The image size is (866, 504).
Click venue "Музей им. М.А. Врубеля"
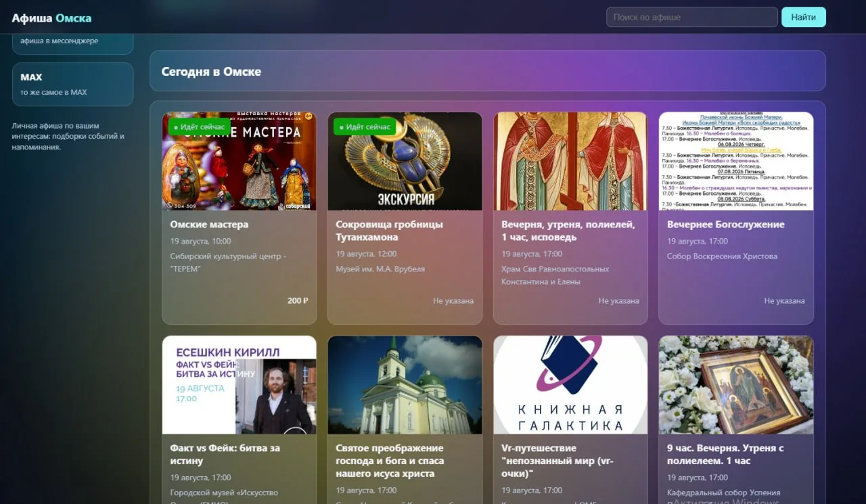[380, 269]
